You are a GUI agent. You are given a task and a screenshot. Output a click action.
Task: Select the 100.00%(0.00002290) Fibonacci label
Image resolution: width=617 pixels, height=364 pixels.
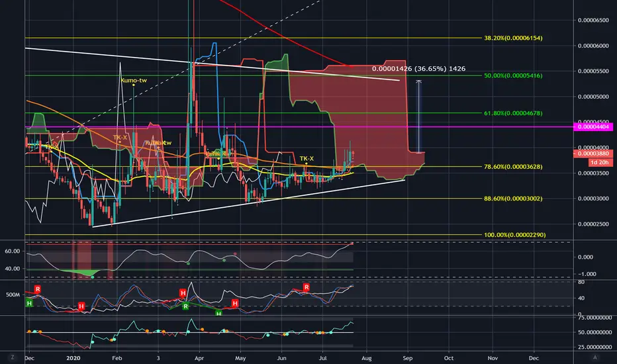[514, 235]
